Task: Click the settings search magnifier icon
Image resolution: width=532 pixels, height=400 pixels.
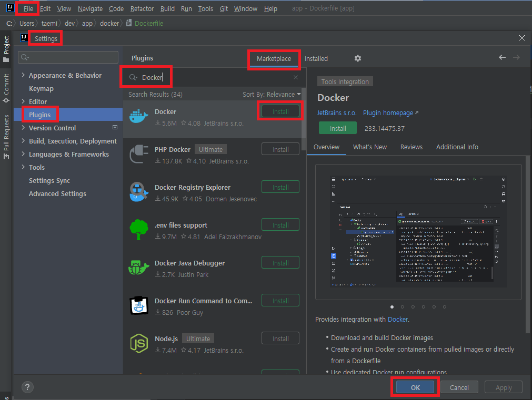Action: tap(25, 57)
